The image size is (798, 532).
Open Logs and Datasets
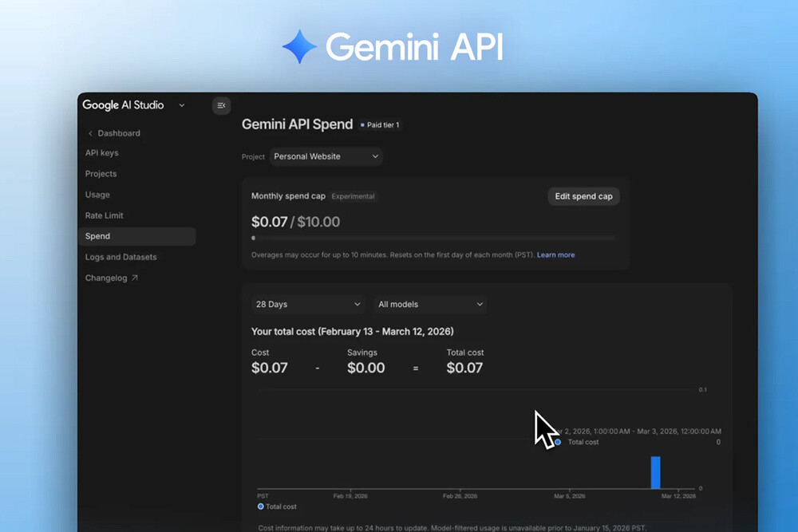tap(121, 257)
